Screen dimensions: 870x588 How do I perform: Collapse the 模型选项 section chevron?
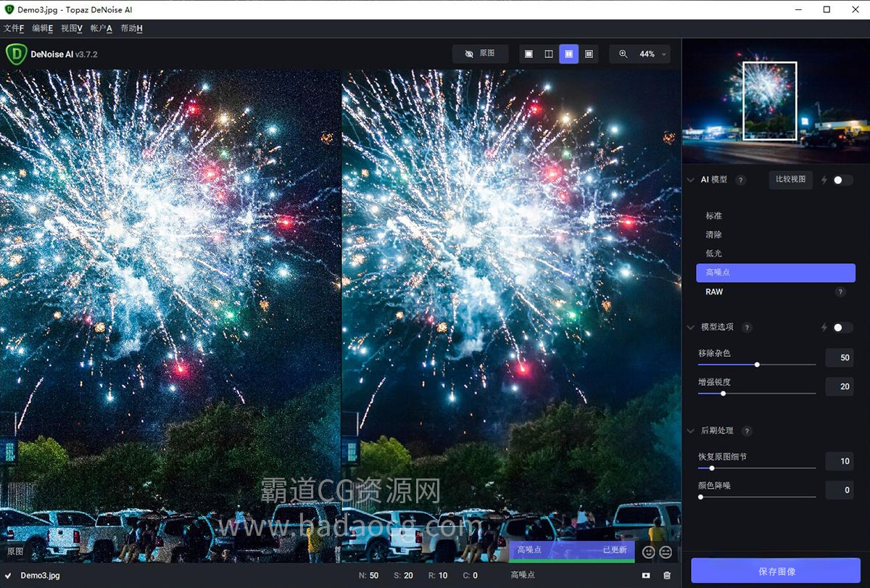click(x=690, y=328)
